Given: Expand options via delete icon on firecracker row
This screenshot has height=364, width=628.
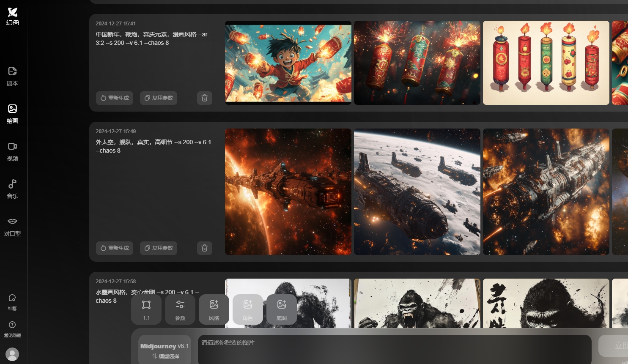Looking at the screenshot, I should (205, 98).
